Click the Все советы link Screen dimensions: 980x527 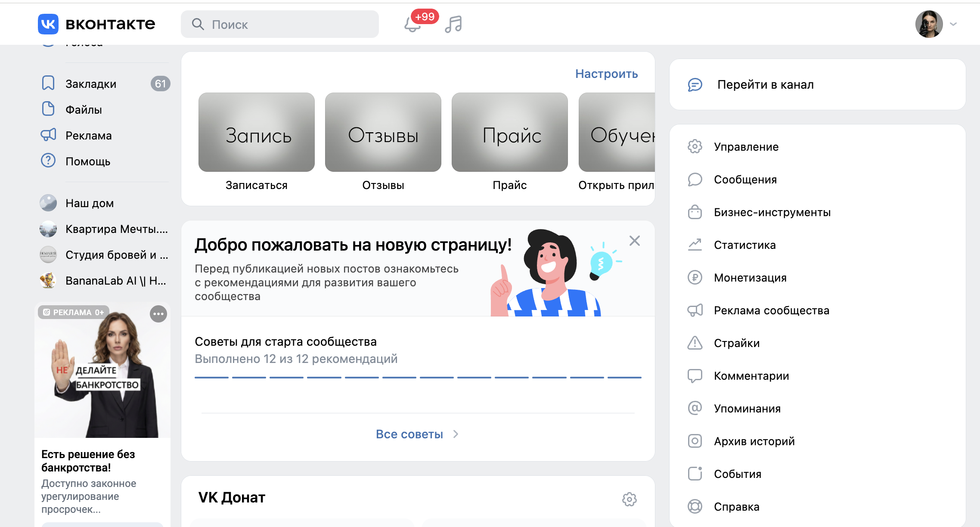(x=409, y=434)
